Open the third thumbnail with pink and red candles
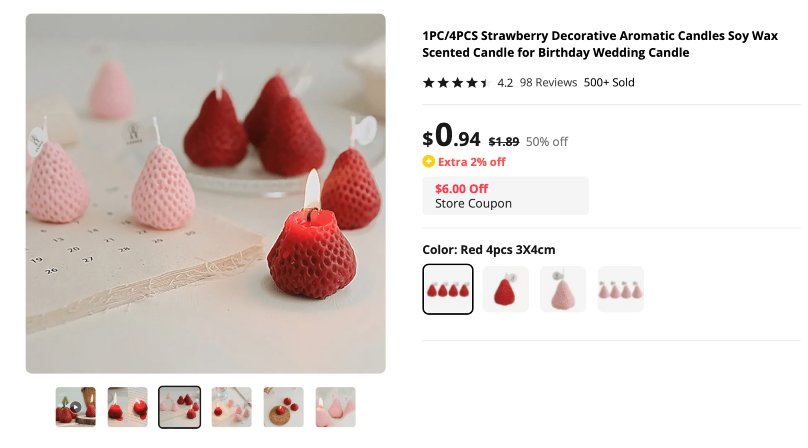This screenshot has width=808, height=448. point(180,407)
